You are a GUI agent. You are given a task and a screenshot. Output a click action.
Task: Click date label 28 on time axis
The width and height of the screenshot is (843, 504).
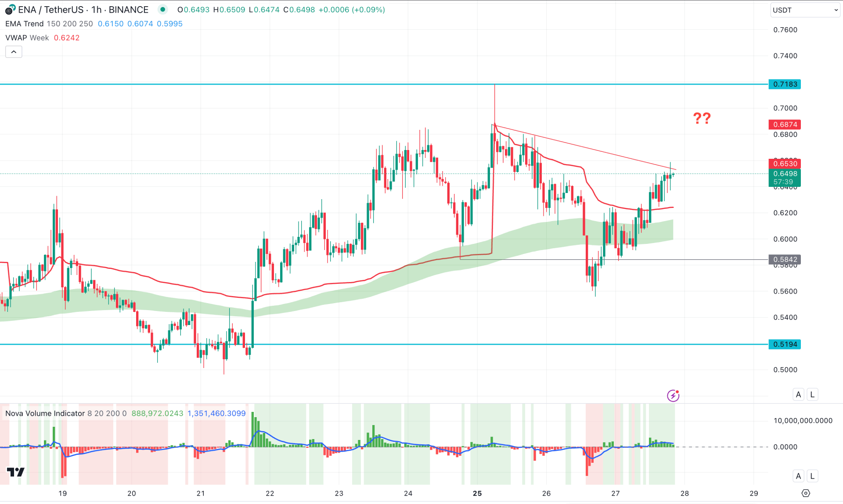pos(684,493)
